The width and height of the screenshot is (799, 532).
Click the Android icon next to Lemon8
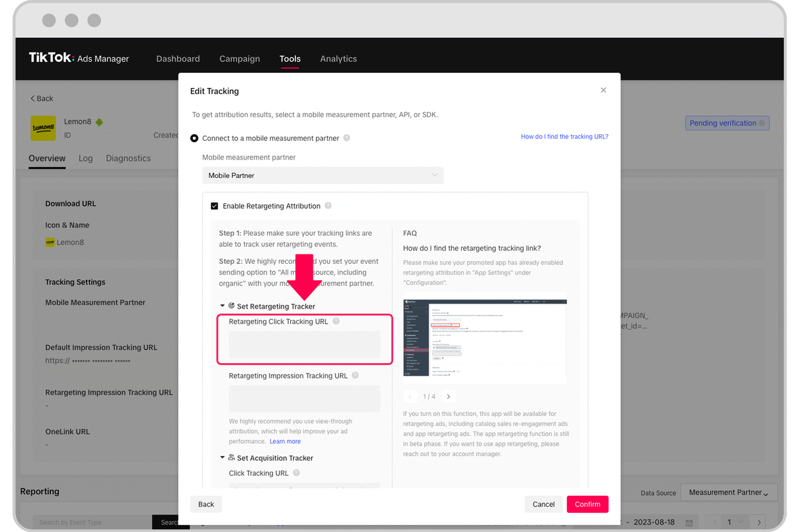[x=99, y=122]
